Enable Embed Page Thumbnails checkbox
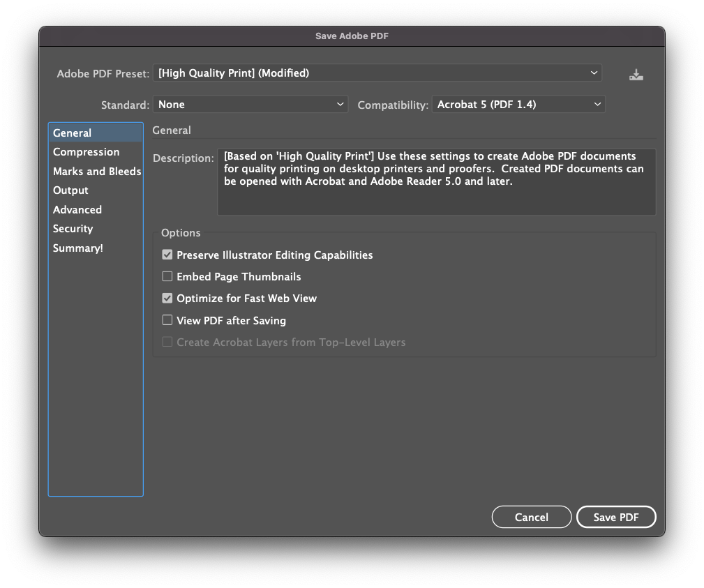Image resolution: width=704 pixels, height=588 pixels. (167, 276)
